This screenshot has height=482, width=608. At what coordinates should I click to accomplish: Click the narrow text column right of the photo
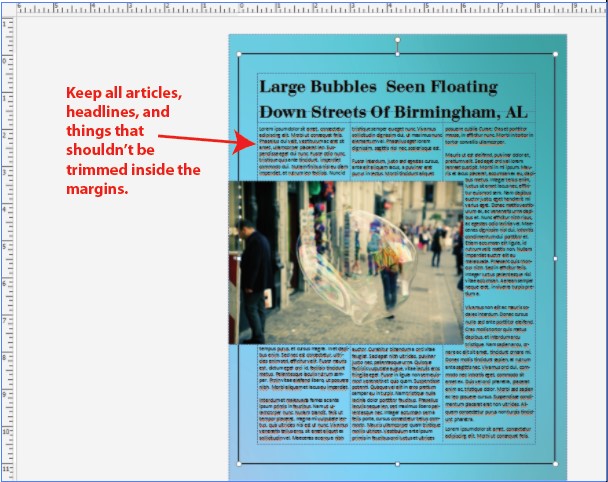point(499,237)
